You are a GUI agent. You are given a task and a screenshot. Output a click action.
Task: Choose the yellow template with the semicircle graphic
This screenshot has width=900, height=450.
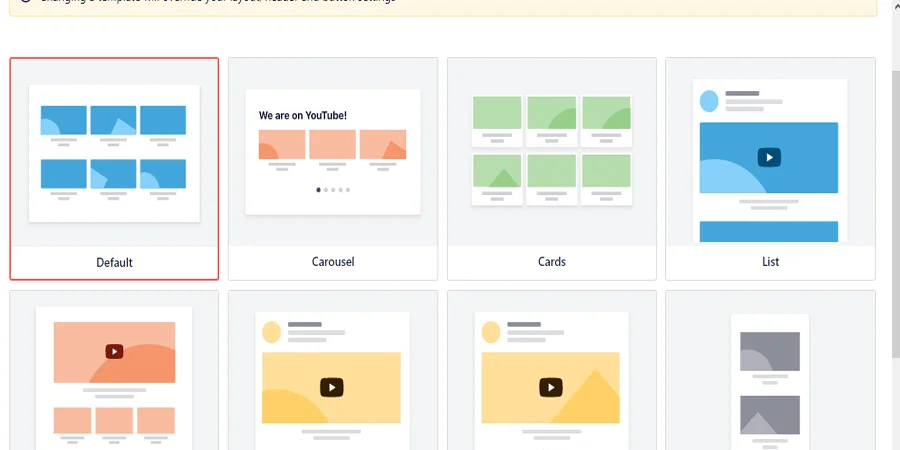(x=333, y=370)
